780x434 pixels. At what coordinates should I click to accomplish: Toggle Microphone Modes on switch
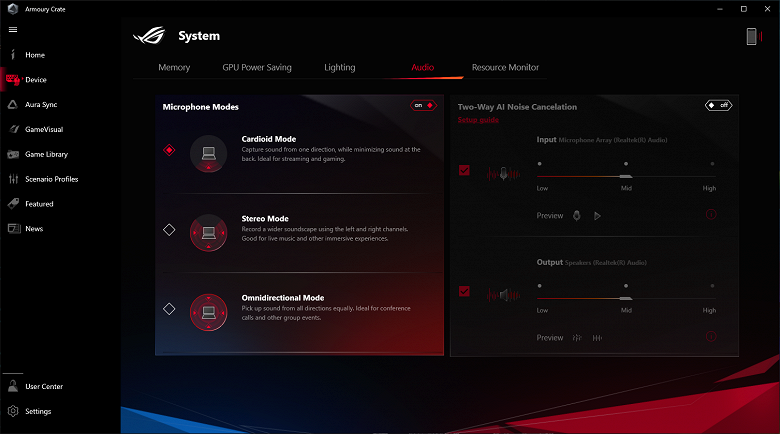423,106
